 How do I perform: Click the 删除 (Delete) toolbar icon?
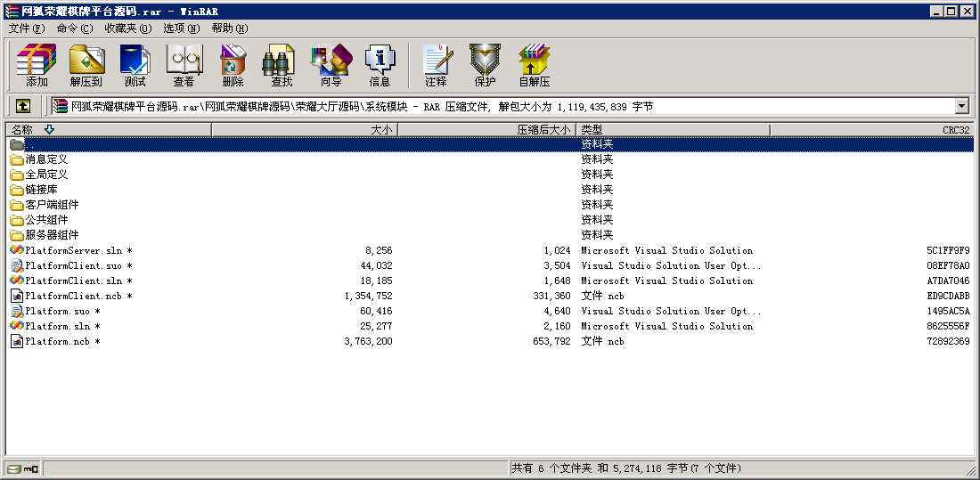233,65
